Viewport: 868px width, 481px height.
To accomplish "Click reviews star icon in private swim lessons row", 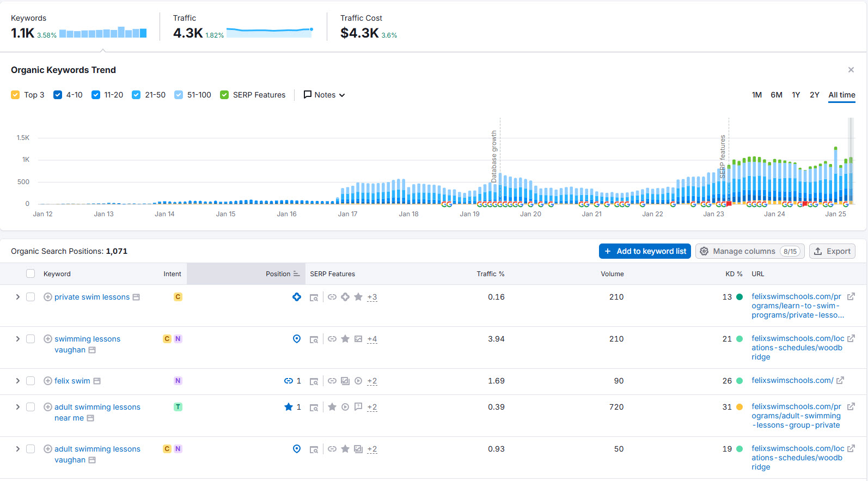I will click(x=358, y=297).
